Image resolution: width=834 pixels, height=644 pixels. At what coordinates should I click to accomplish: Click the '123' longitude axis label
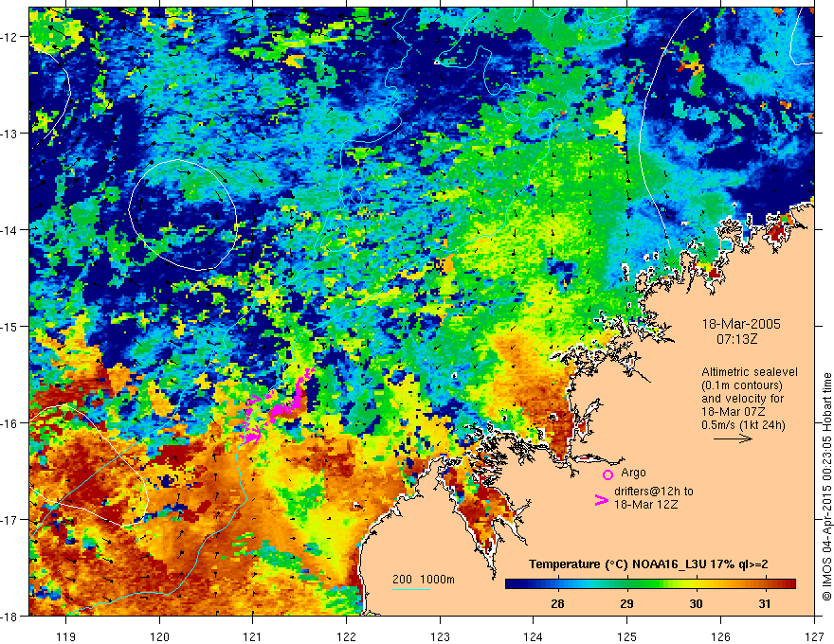[x=440, y=636]
